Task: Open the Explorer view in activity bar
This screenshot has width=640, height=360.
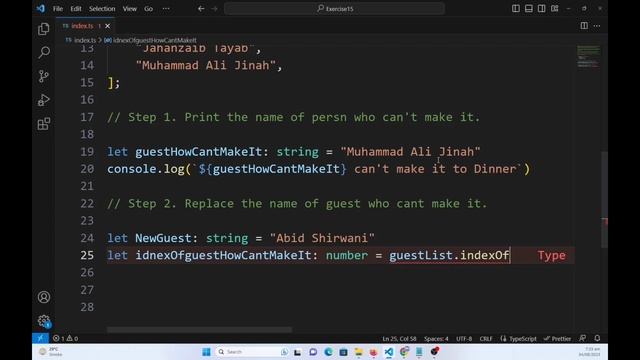Action: click(44, 29)
